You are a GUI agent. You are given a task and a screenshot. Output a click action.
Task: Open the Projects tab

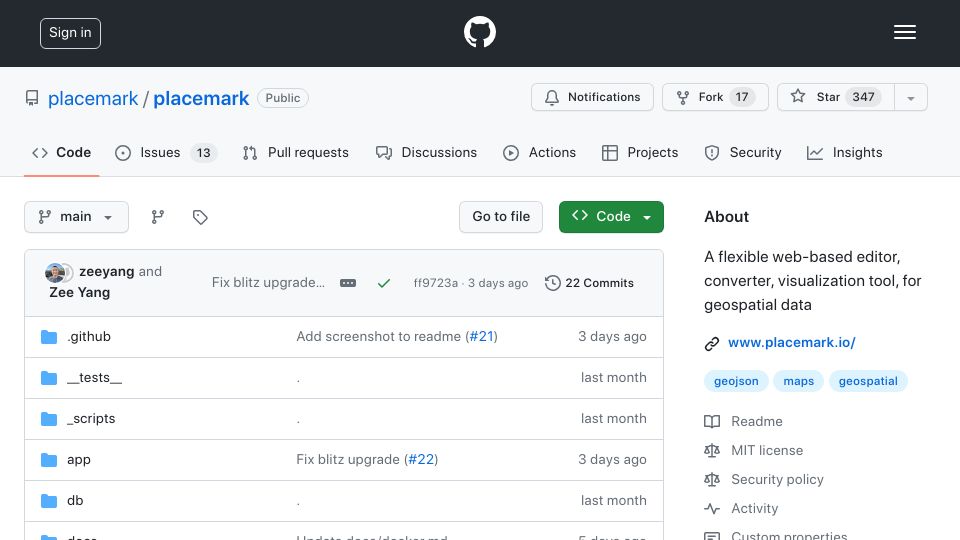coord(640,152)
